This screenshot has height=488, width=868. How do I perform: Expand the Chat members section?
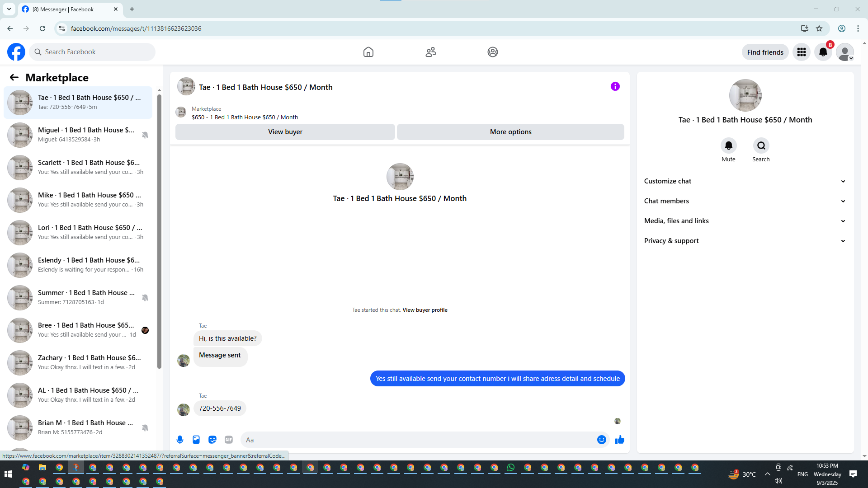[x=745, y=201]
